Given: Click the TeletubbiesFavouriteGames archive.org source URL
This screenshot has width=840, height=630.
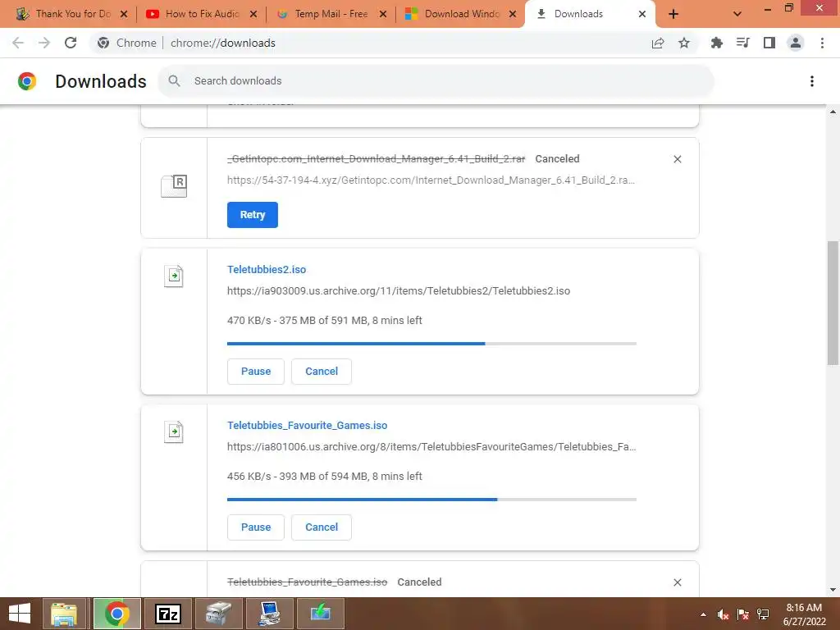Looking at the screenshot, I should tap(431, 447).
